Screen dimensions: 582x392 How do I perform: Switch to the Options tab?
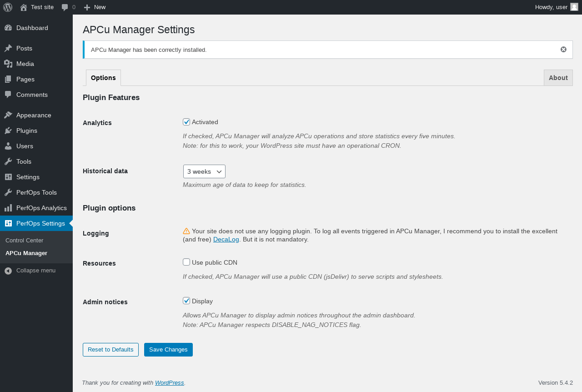pos(103,78)
